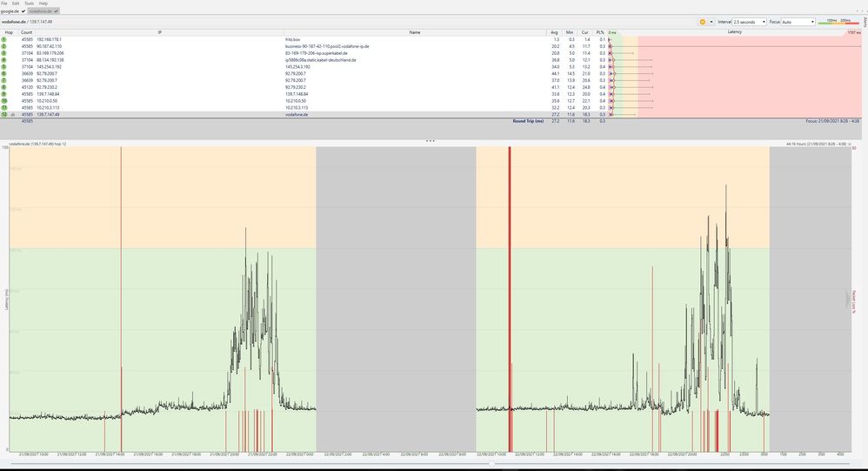Select IP 139.7.148.84 in hop list
The height and width of the screenshot is (471, 868).
pyautogui.click(x=48, y=94)
